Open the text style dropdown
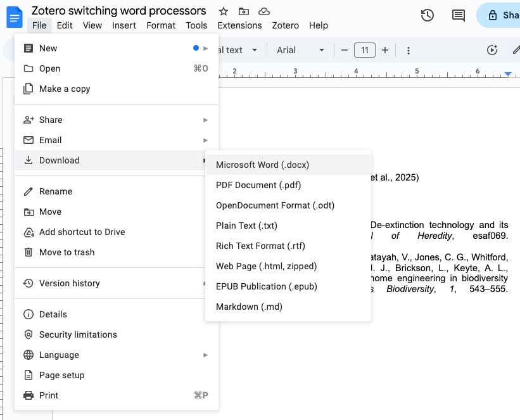 pyautogui.click(x=238, y=50)
